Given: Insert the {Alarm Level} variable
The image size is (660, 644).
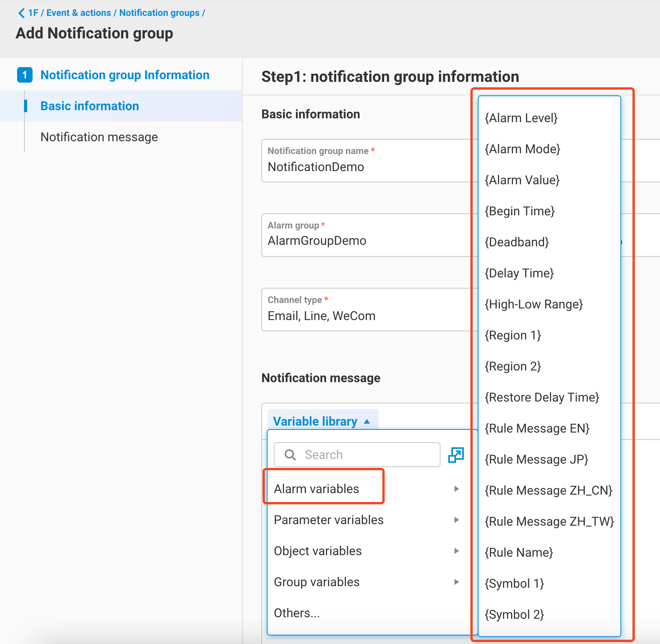Looking at the screenshot, I should coord(521,118).
